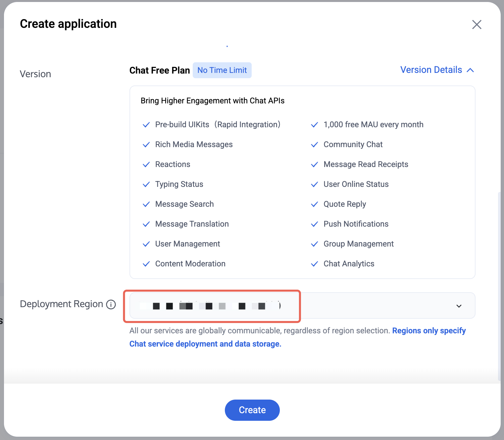Click checkmark icon beside Content Moderation
The image size is (504, 440).
(146, 264)
